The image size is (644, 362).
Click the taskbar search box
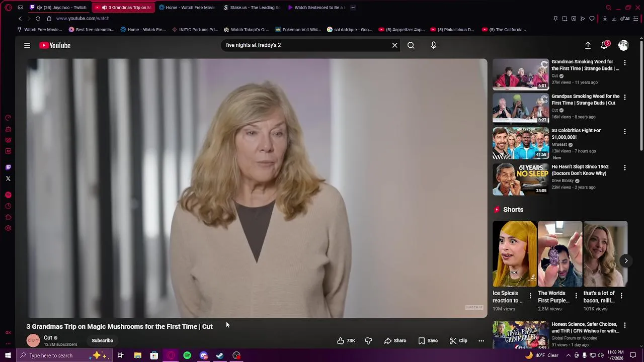click(64, 355)
